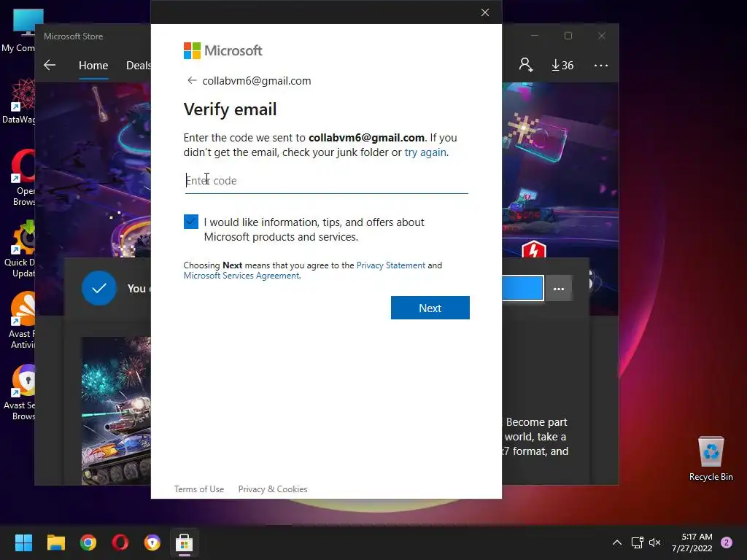Click Microsoft Store taskbar icon
The image size is (747, 560).
click(x=185, y=542)
